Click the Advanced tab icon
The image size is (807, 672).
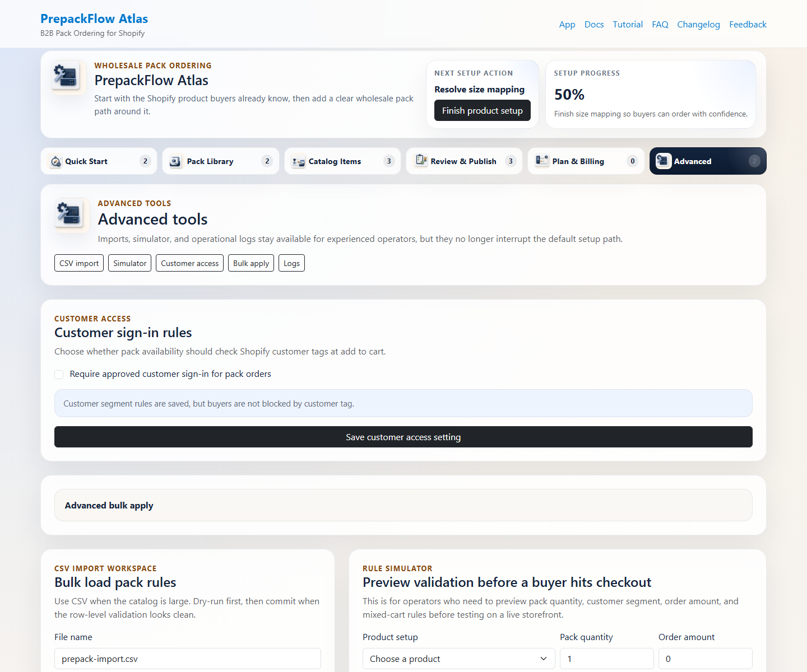coord(664,161)
